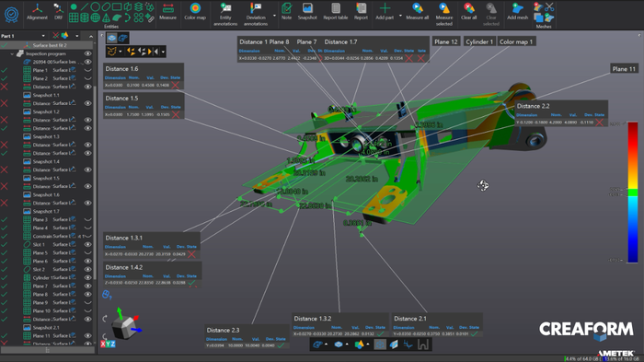Run Measure selected
The height and width of the screenshot is (362, 644).
[444, 15]
